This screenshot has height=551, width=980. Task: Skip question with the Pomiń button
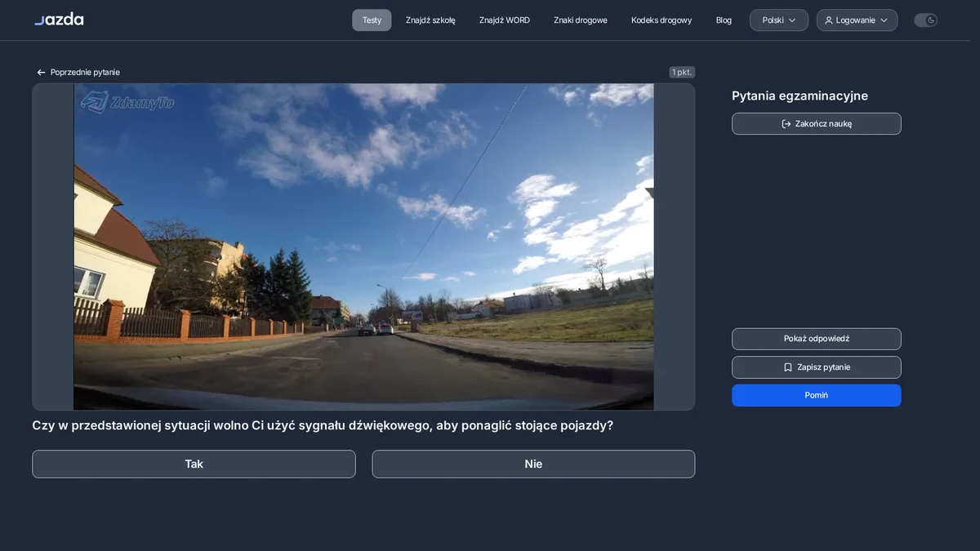click(817, 395)
